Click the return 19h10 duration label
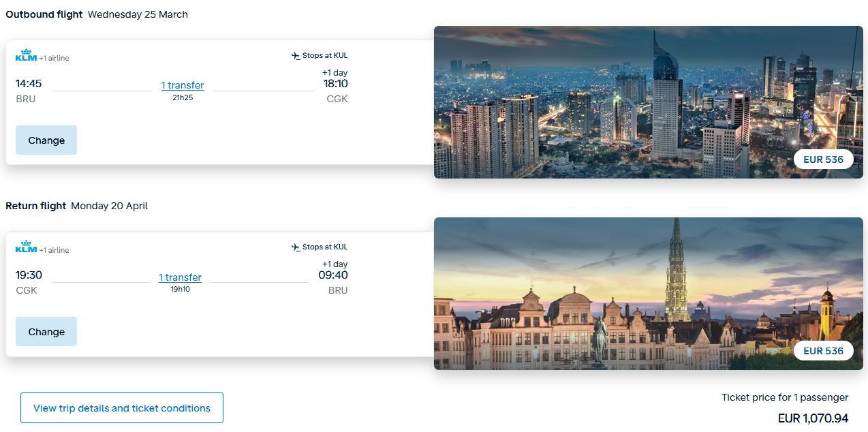Viewport: 868px width, 432px height. pyautogui.click(x=180, y=290)
